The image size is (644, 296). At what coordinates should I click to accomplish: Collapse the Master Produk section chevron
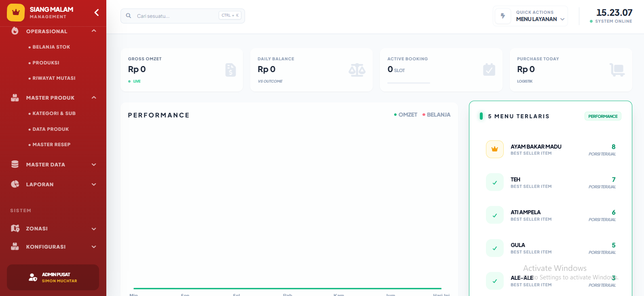point(94,98)
